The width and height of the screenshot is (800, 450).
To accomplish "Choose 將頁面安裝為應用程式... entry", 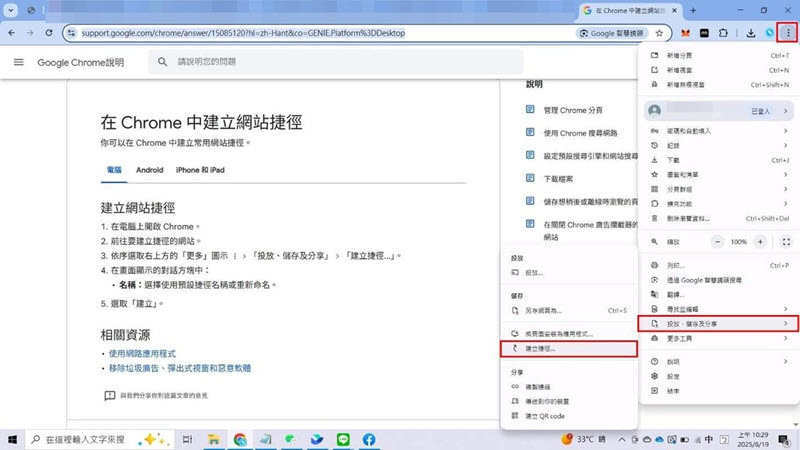I will pos(569,334).
